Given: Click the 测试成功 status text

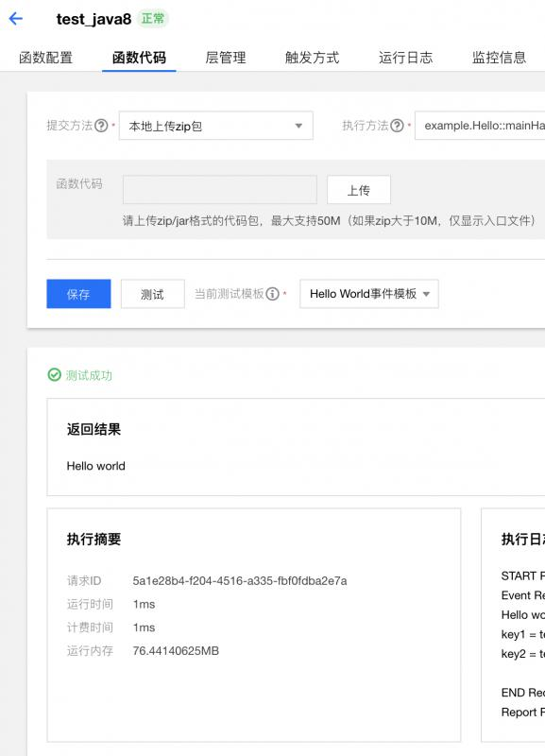Looking at the screenshot, I should [x=89, y=374].
